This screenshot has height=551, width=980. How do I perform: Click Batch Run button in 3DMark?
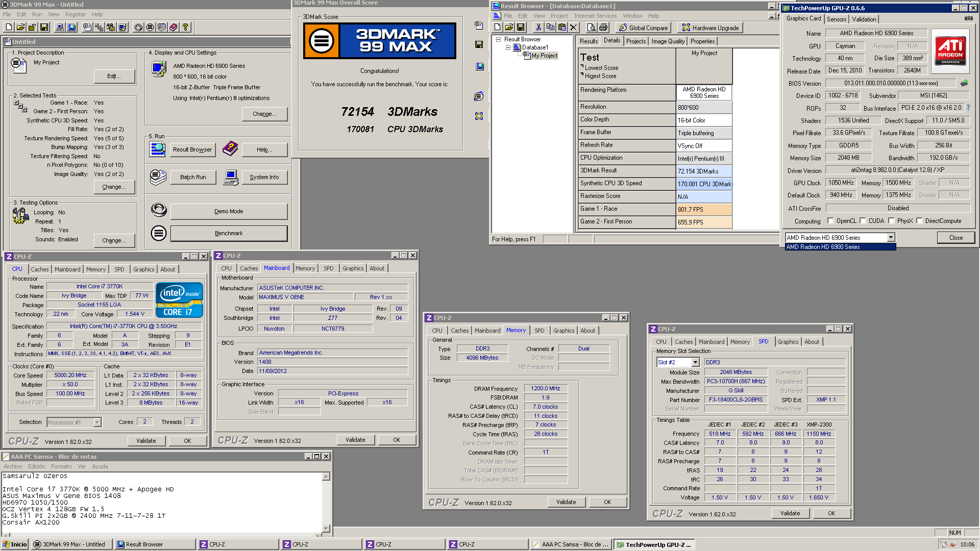pos(193,177)
